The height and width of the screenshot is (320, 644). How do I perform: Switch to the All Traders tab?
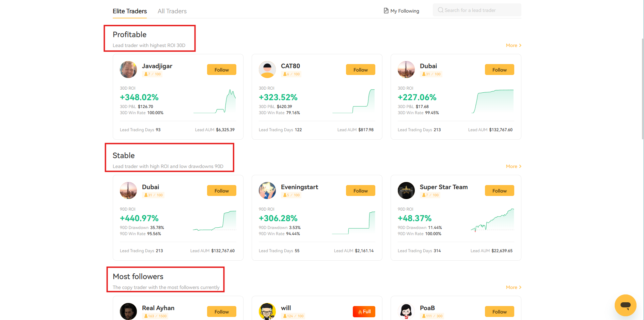point(172,11)
